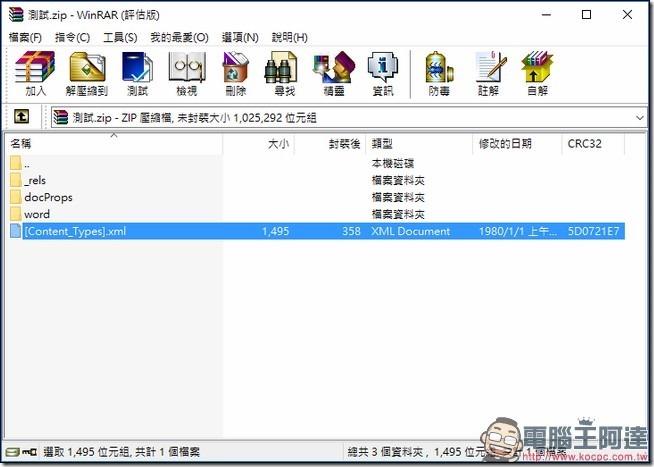Click the 5D0721E7 CRC32 value
This screenshot has width=654, height=467.
[594, 231]
